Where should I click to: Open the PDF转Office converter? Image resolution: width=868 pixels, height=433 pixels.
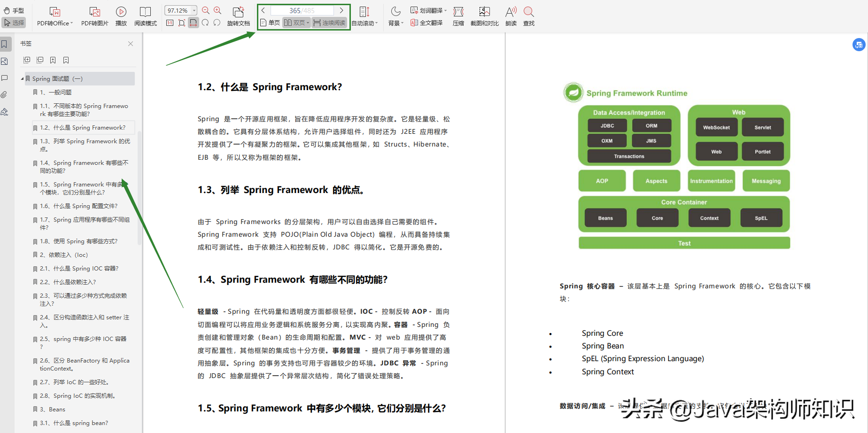(x=55, y=16)
